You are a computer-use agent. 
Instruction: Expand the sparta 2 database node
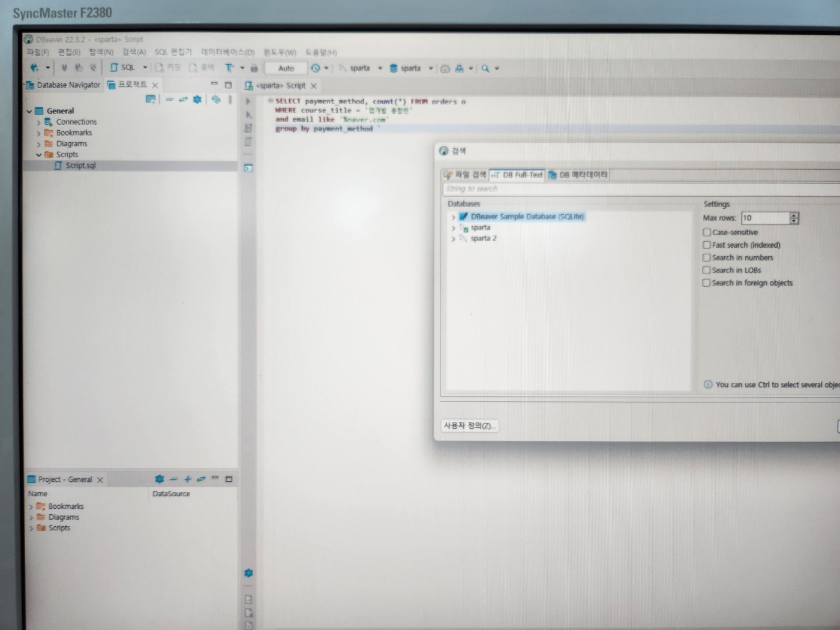453,239
